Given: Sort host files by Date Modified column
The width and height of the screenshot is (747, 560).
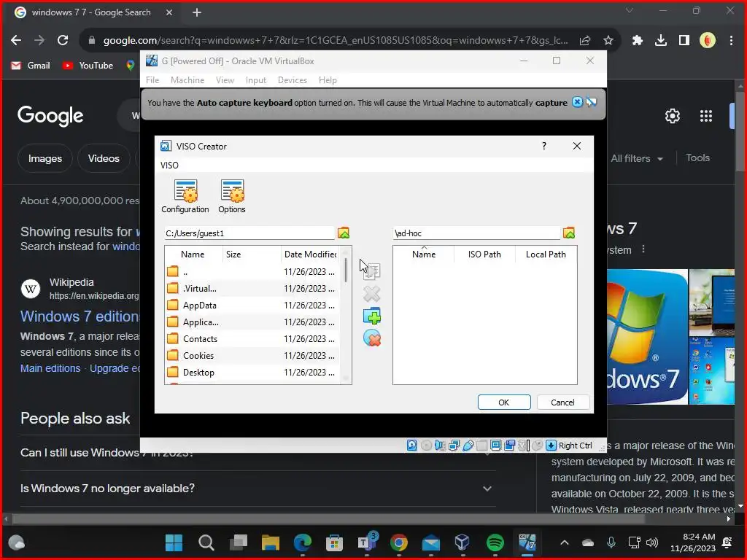Looking at the screenshot, I should pyautogui.click(x=310, y=254).
